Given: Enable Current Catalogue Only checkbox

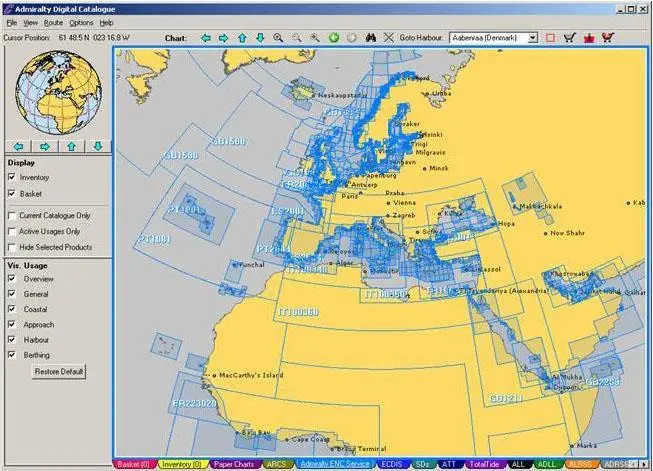Looking at the screenshot, I should [12, 216].
